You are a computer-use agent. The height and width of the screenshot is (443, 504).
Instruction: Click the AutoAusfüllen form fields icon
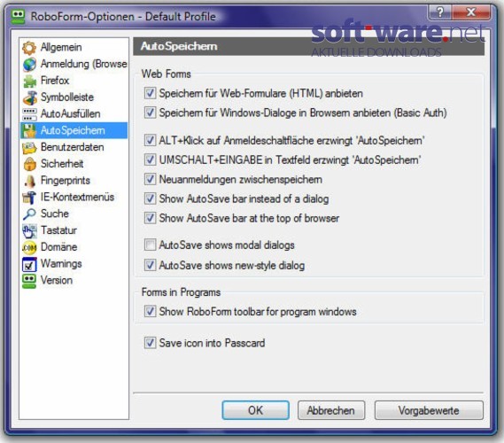29,114
